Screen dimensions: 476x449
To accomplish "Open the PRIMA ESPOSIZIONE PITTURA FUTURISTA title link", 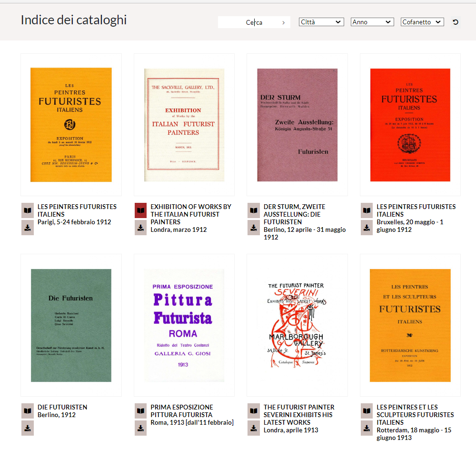I will tap(181, 411).
